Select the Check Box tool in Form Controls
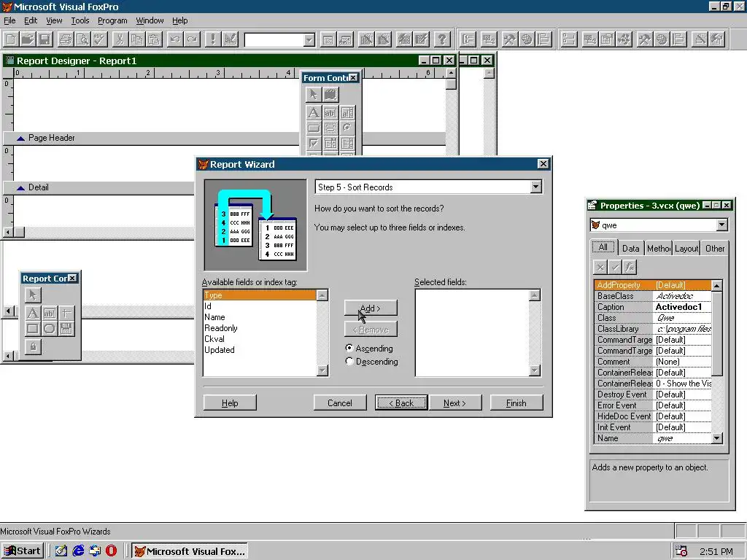The height and width of the screenshot is (560, 747). (313, 143)
